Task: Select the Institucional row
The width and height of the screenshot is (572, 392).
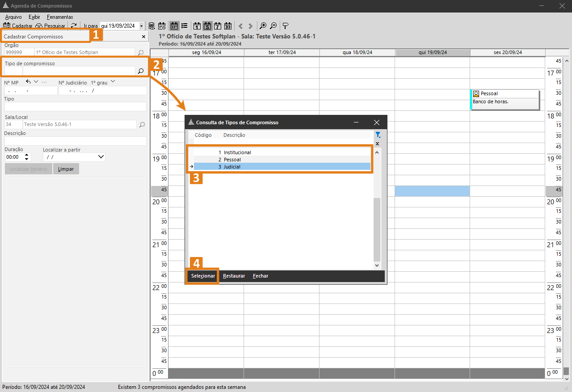Action: pyautogui.click(x=282, y=152)
